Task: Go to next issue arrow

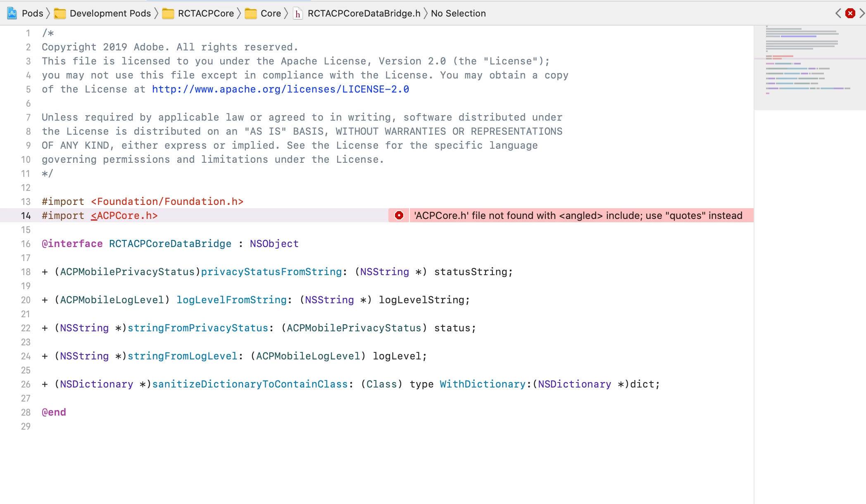Action: tap(862, 14)
